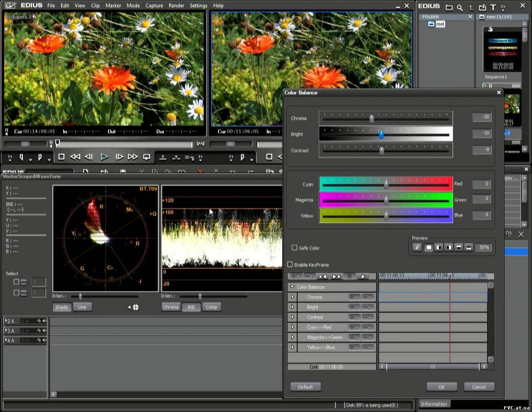The width and height of the screenshot is (532, 412).
Task: Enable Safe Color checkbox
Action: pyautogui.click(x=294, y=248)
